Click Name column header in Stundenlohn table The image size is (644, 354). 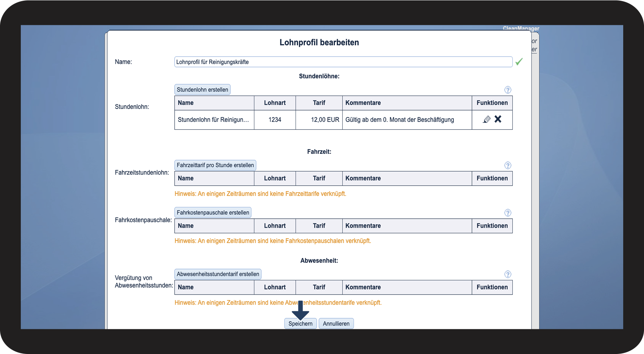tap(186, 103)
